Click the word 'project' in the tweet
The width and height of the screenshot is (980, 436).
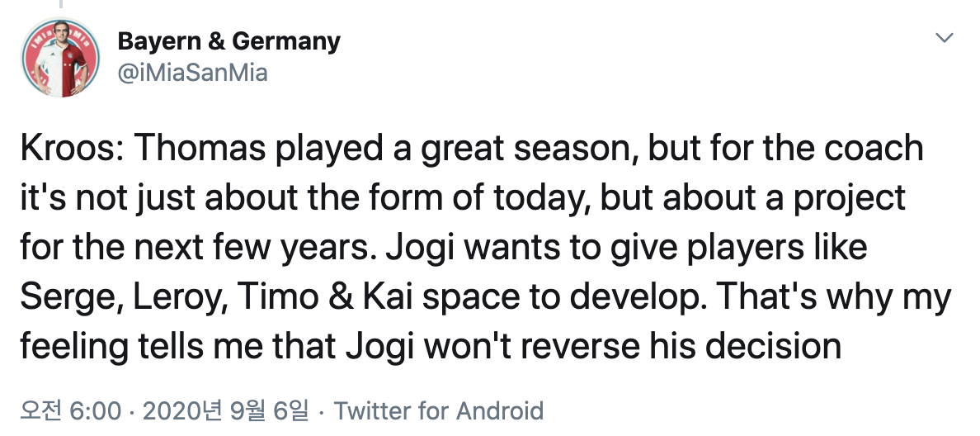tap(852, 198)
